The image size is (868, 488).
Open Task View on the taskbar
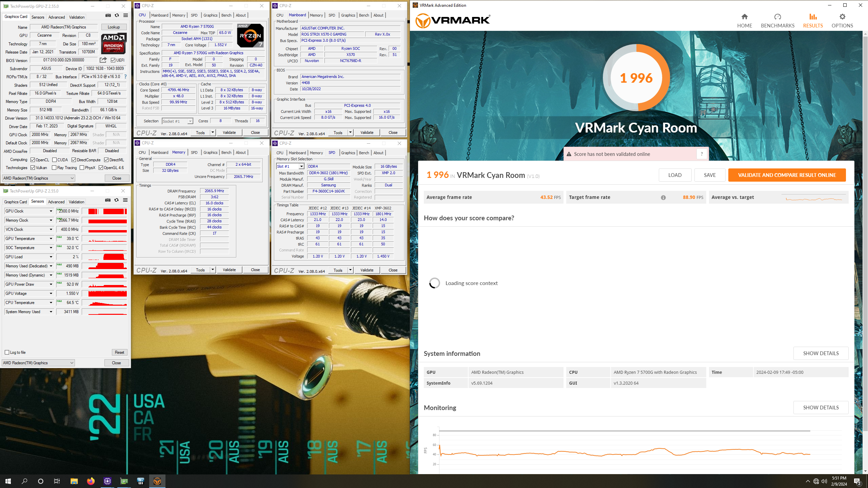[57, 481]
